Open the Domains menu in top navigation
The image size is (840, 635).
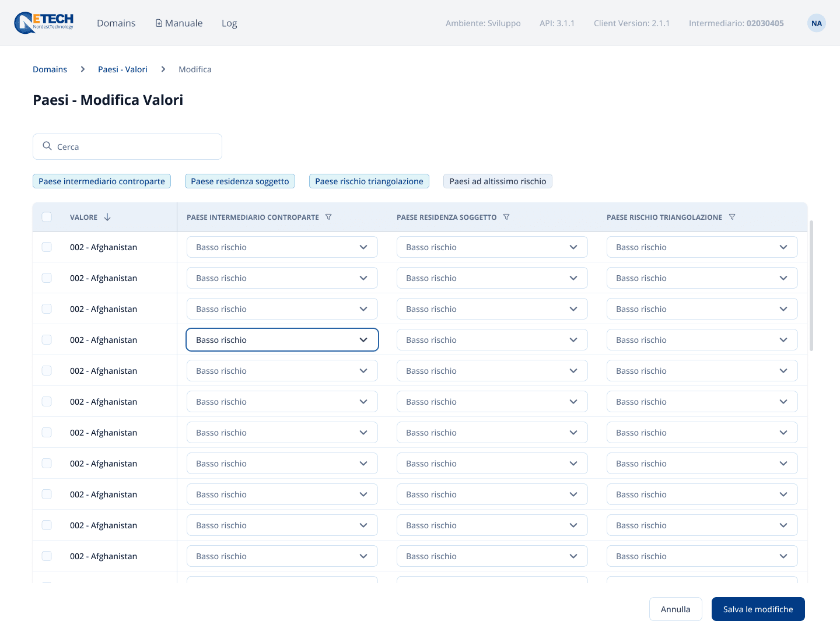point(116,23)
